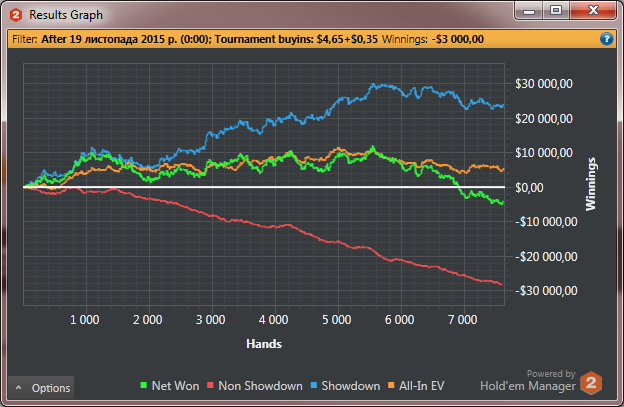The width and height of the screenshot is (624, 407).
Task: Click the Winnings -$3 000,00 value
Action: (x=458, y=39)
